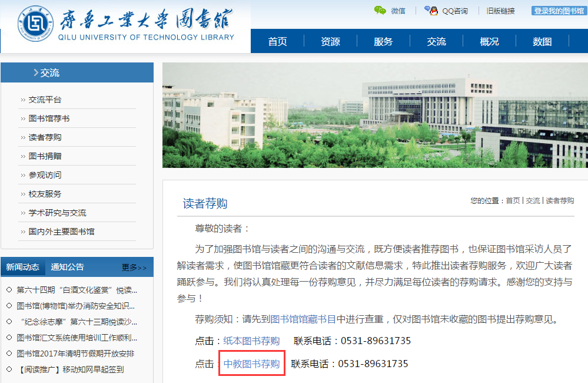This screenshot has height=383, width=588.
Task: Open the 数图 navigation item
Action: (x=542, y=41)
